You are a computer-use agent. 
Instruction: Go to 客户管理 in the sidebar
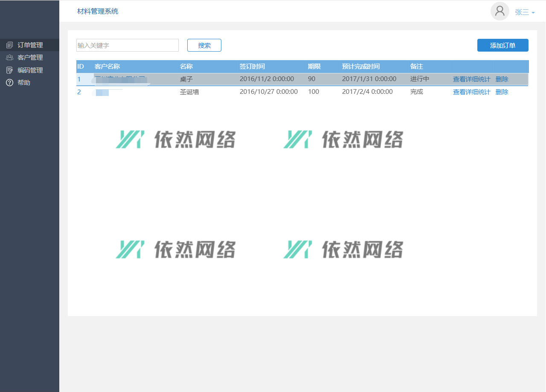click(30, 58)
